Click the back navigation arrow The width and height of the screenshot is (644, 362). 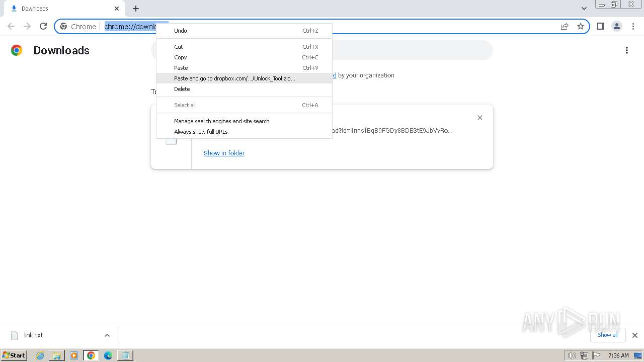11,26
